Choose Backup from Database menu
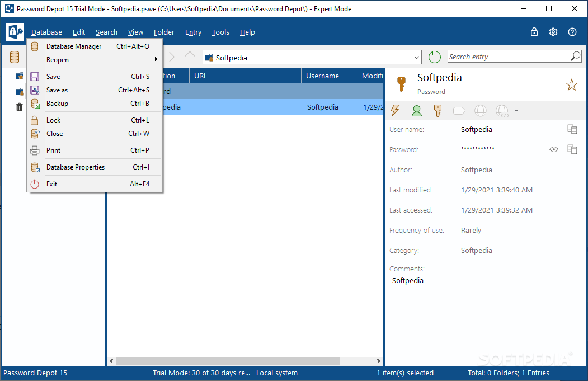Screen dimensions: 588x381 (x=95, y=104)
